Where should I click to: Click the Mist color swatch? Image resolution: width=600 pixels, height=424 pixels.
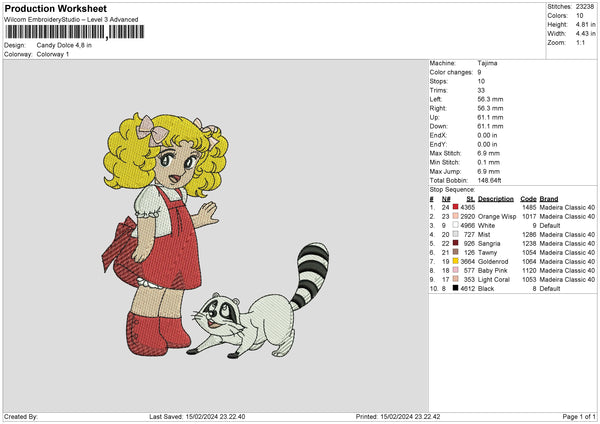pyautogui.click(x=455, y=234)
